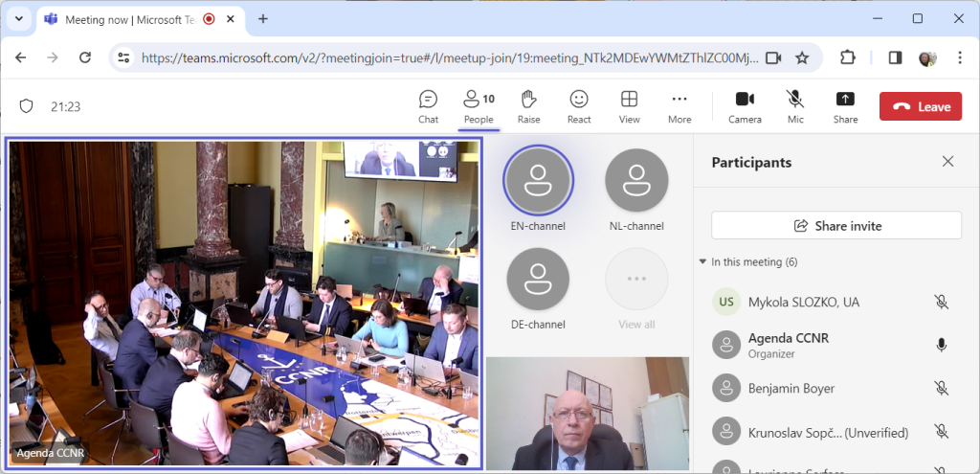This screenshot has width=980, height=474.
Task: Click the Share invite button
Action: [x=835, y=226]
